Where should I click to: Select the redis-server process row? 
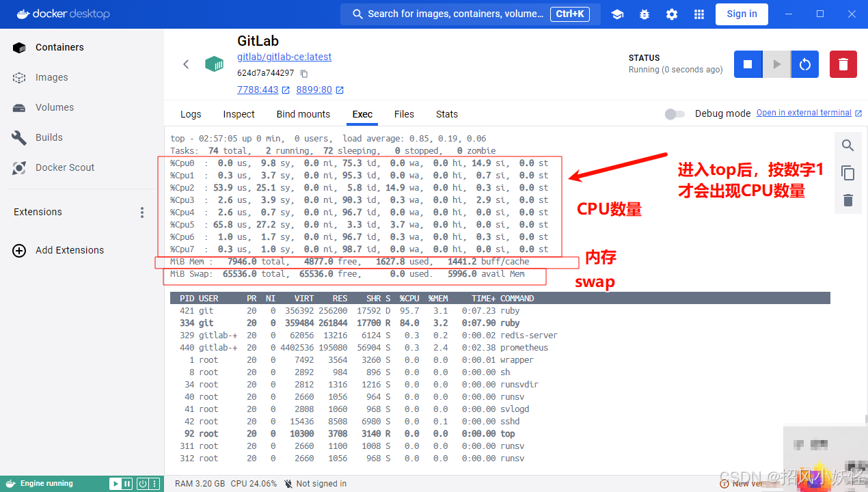click(x=500, y=336)
